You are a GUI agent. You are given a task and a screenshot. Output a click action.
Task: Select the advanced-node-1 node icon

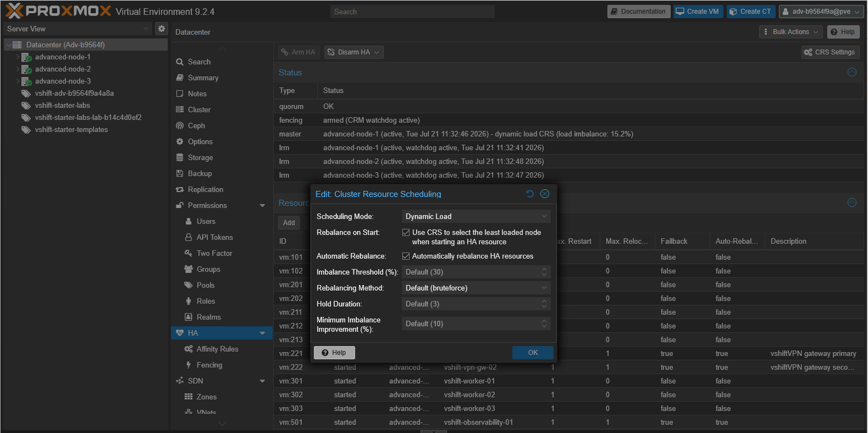pos(26,57)
